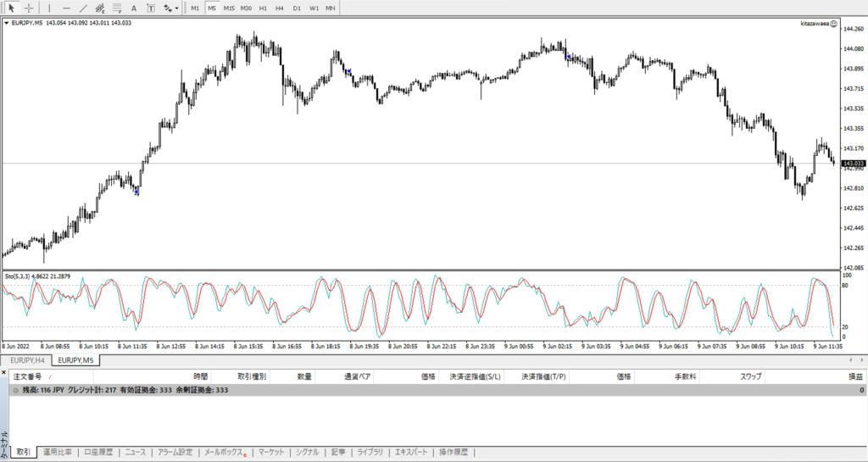Activate the crosshair tool
868x462 pixels.
pyautogui.click(x=29, y=8)
